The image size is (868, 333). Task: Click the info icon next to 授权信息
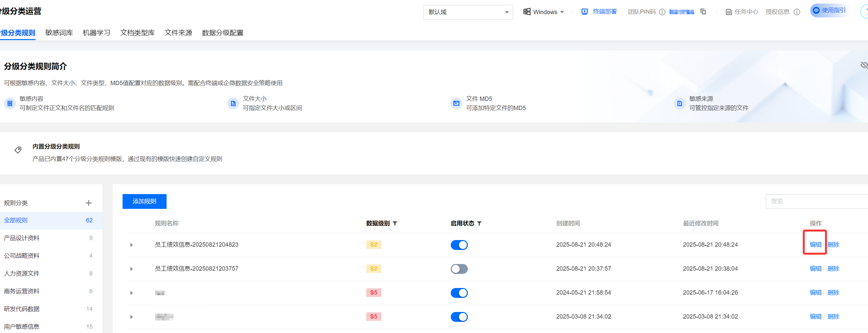pyautogui.click(x=797, y=12)
